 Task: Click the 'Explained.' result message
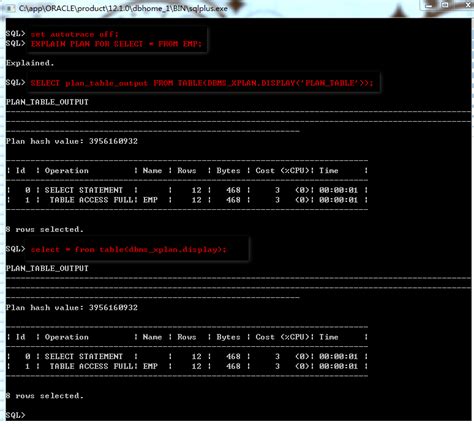[x=30, y=63]
